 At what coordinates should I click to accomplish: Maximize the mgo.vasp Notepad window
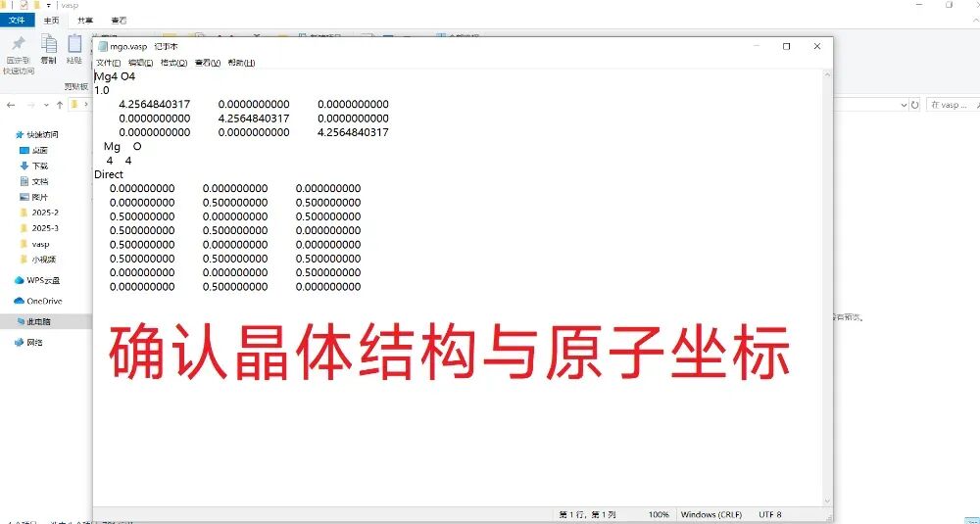pyautogui.click(x=787, y=46)
